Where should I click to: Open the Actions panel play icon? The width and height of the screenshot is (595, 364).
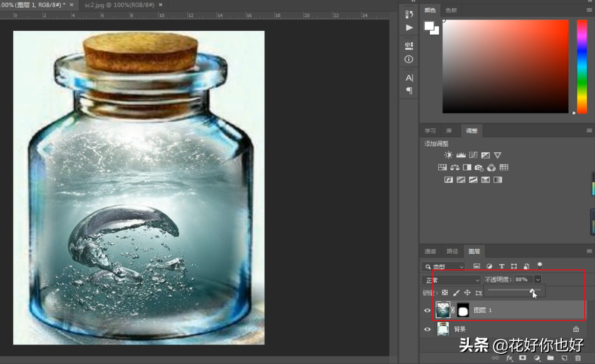(409, 28)
